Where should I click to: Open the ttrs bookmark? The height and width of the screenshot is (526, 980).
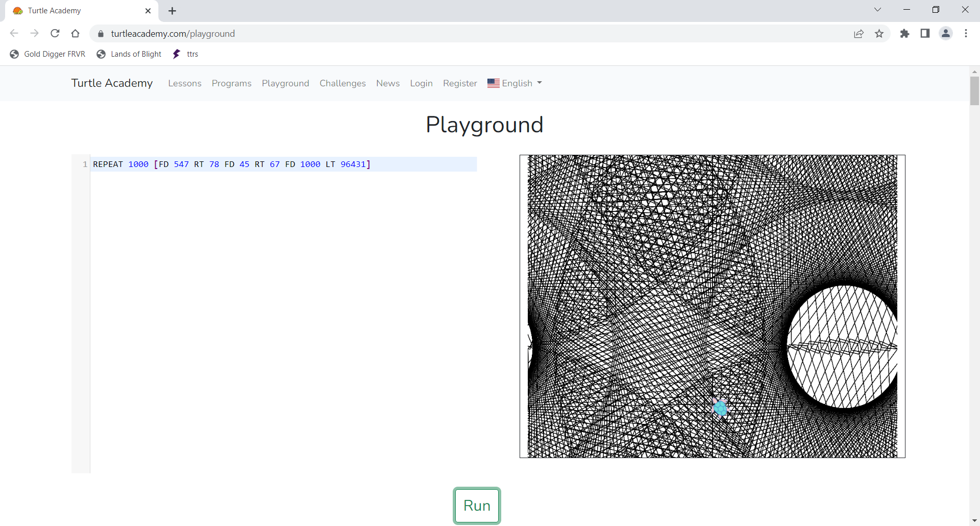185,54
